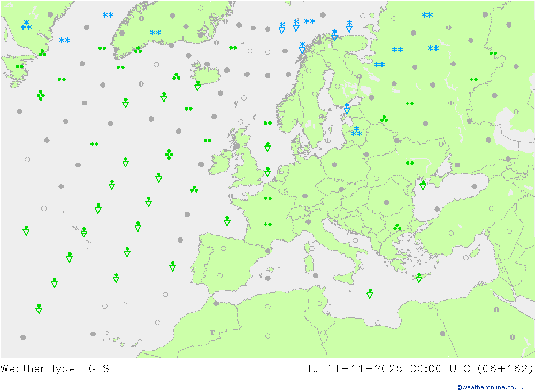The image size is (535, 392).
Task: Select the snow symbol near Lake Ladoga
Action: 379,65
